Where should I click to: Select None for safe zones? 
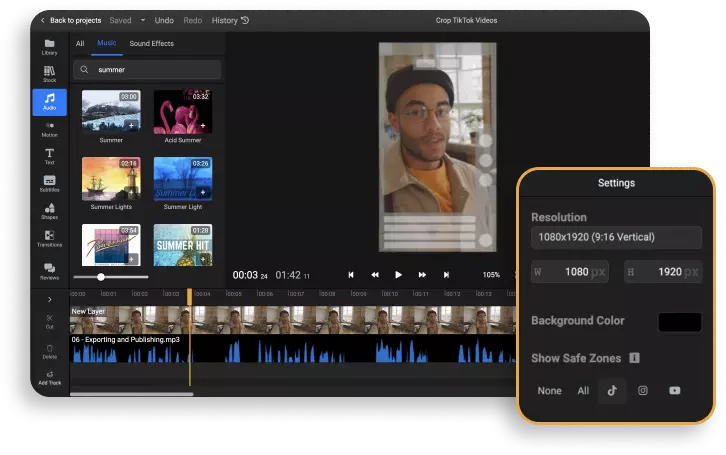(x=549, y=391)
